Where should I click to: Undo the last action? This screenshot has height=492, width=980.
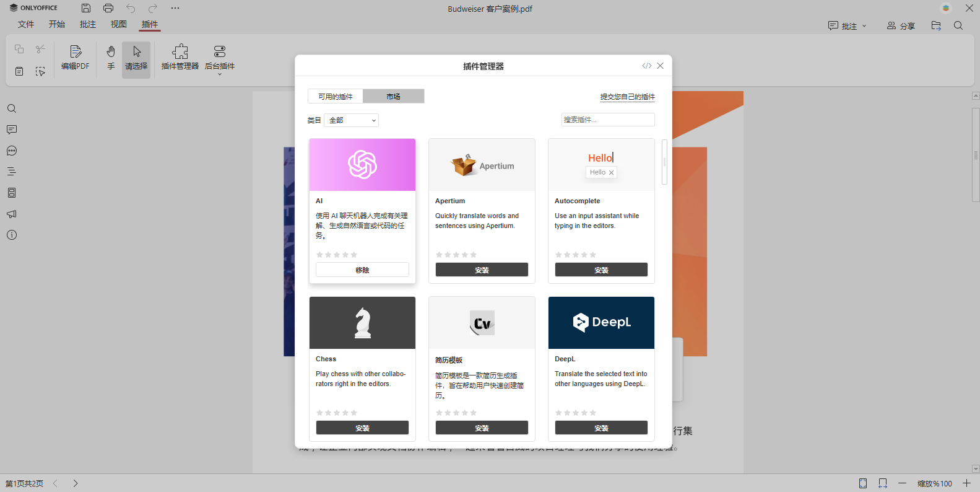tap(131, 8)
